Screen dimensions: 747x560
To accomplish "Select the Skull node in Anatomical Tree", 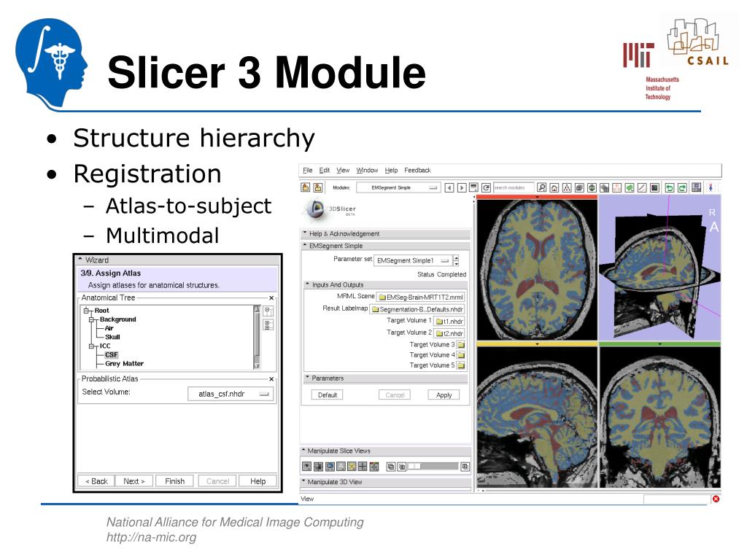I will click(112, 337).
